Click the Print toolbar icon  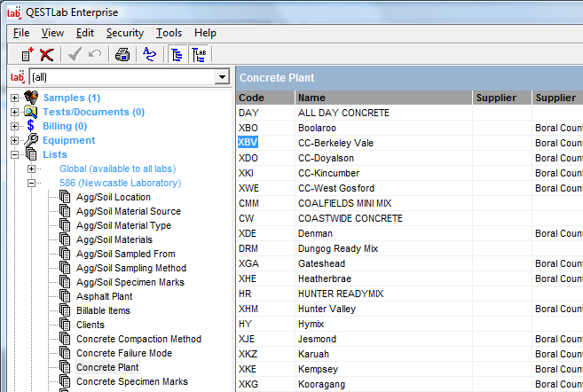point(122,54)
